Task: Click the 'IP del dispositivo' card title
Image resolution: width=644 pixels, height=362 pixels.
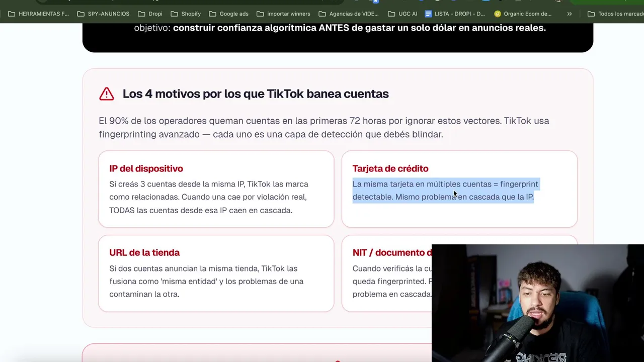Action: click(146, 168)
